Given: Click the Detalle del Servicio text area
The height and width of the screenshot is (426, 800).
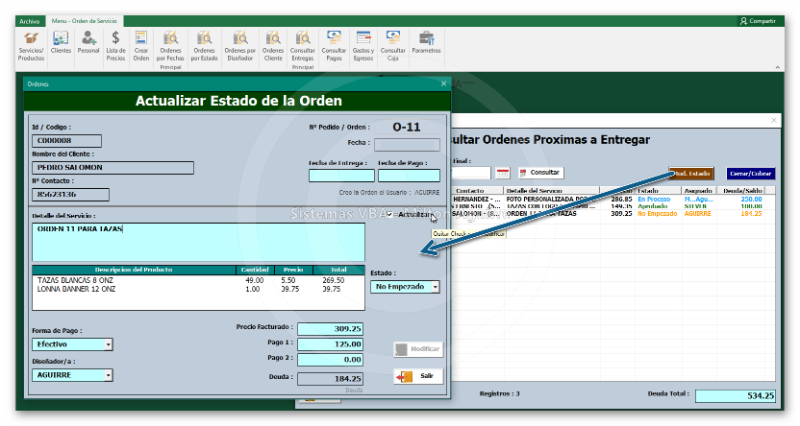Looking at the screenshot, I should (x=198, y=242).
